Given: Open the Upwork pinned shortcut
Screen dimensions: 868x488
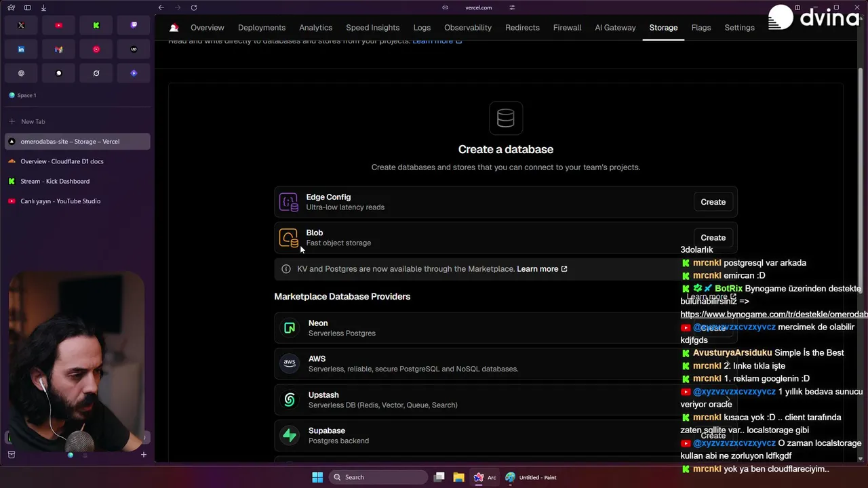Looking at the screenshot, I should [x=134, y=49].
